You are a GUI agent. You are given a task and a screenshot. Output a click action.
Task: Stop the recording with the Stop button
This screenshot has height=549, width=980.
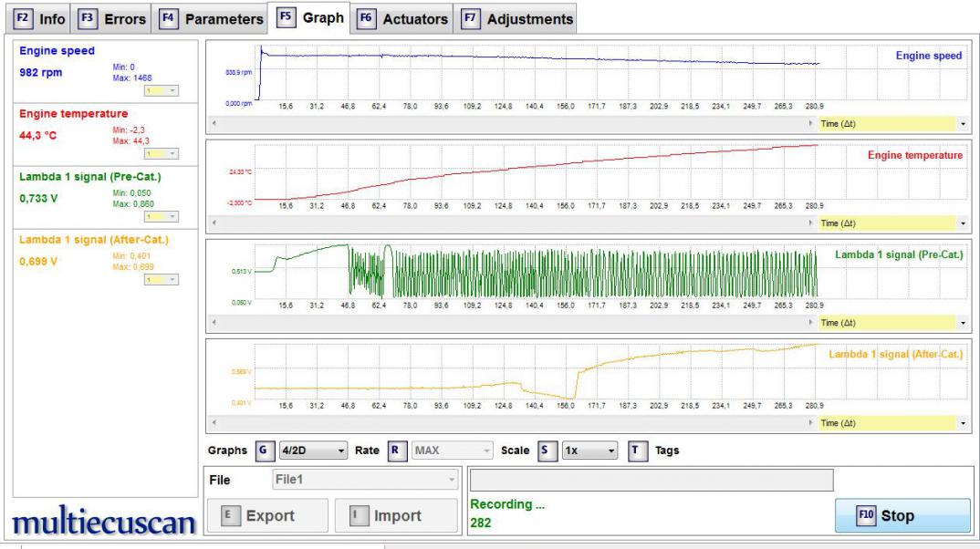point(902,515)
